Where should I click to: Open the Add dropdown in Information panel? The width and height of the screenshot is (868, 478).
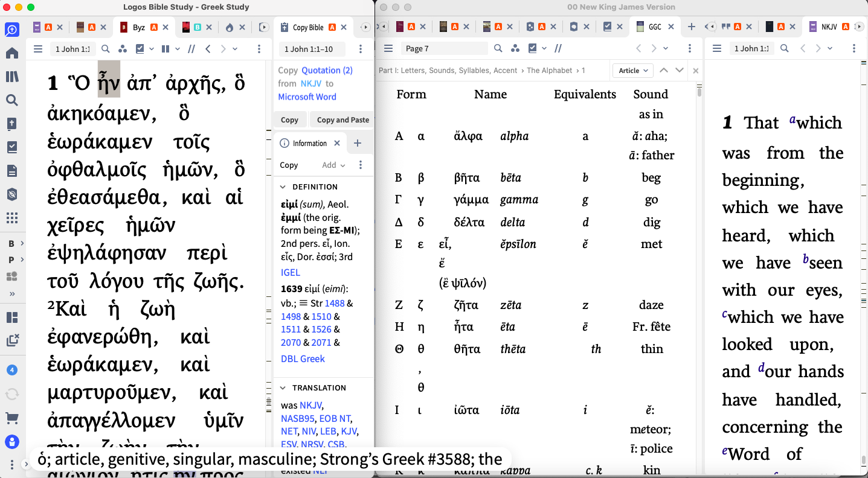pos(333,165)
